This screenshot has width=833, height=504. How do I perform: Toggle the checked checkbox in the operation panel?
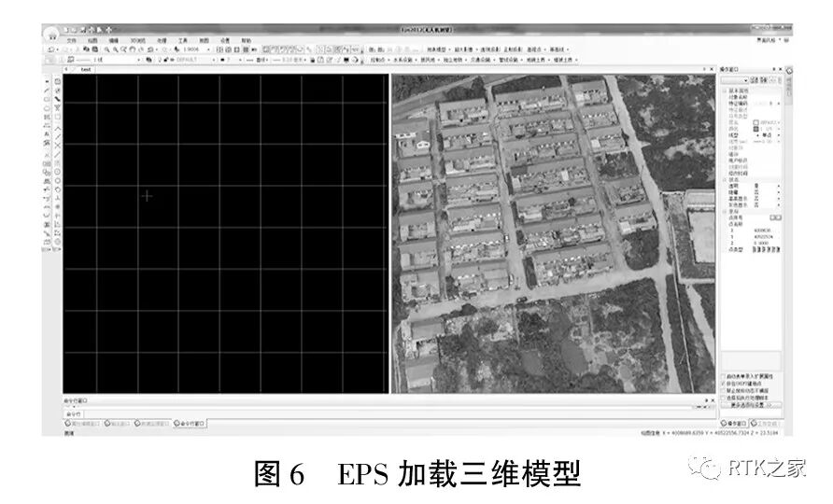723,384
